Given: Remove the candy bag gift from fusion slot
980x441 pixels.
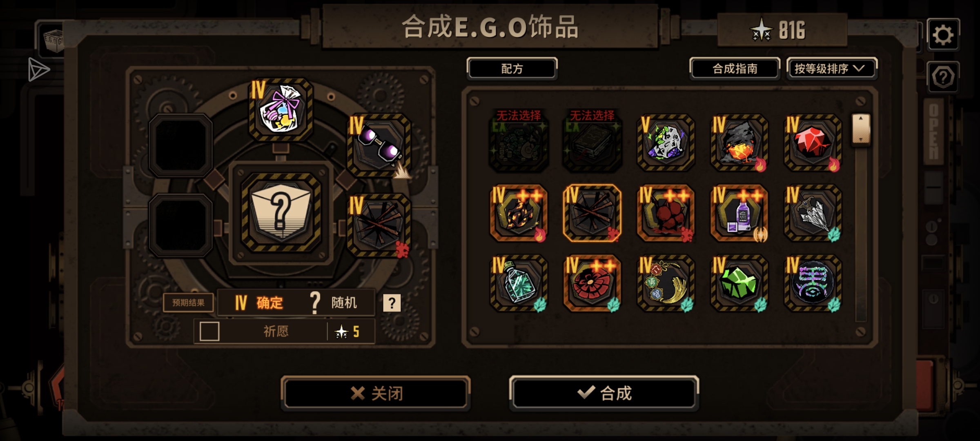Looking at the screenshot, I should click(281, 109).
